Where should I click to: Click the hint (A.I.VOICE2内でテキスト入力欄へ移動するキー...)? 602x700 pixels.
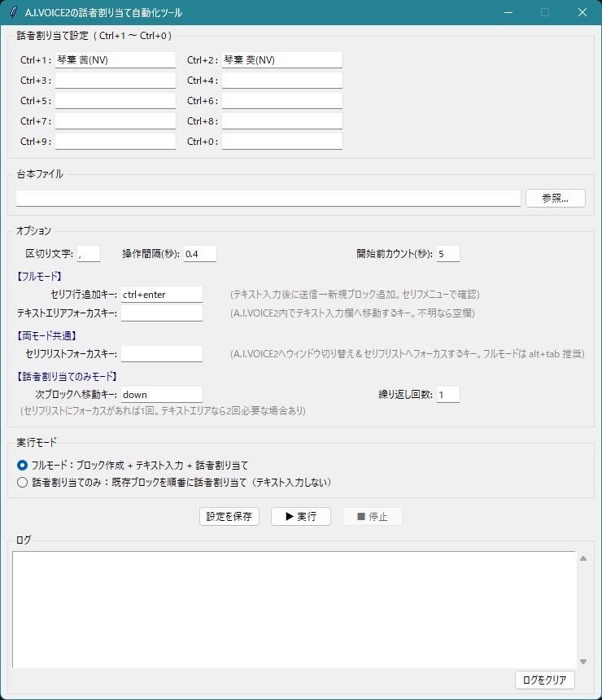[x=352, y=313]
